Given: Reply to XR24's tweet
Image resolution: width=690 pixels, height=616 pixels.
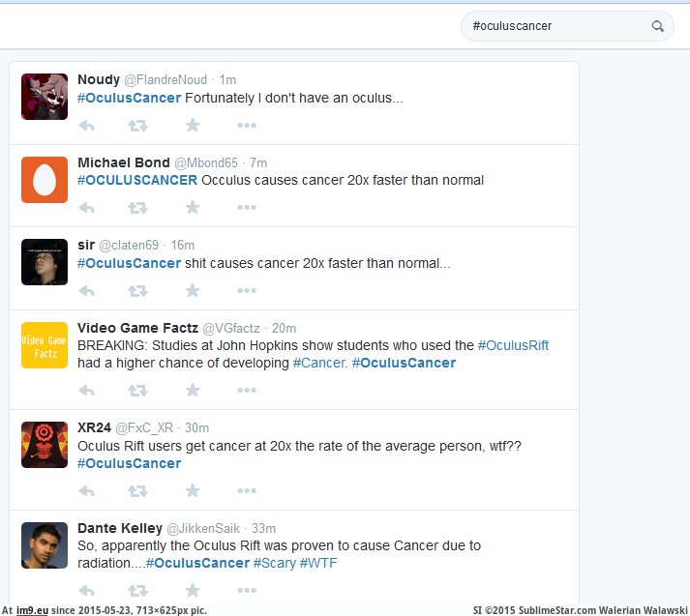Looking at the screenshot, I should (87, 490).
